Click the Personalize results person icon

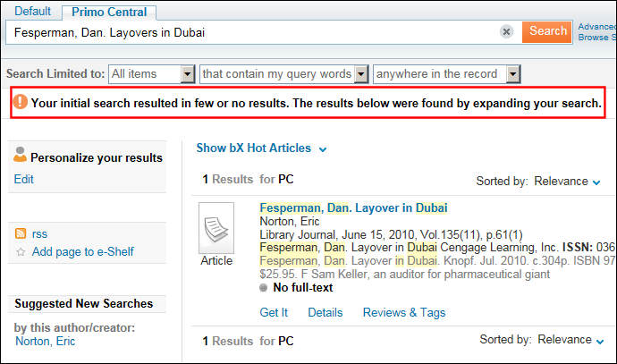coord(20,155)
